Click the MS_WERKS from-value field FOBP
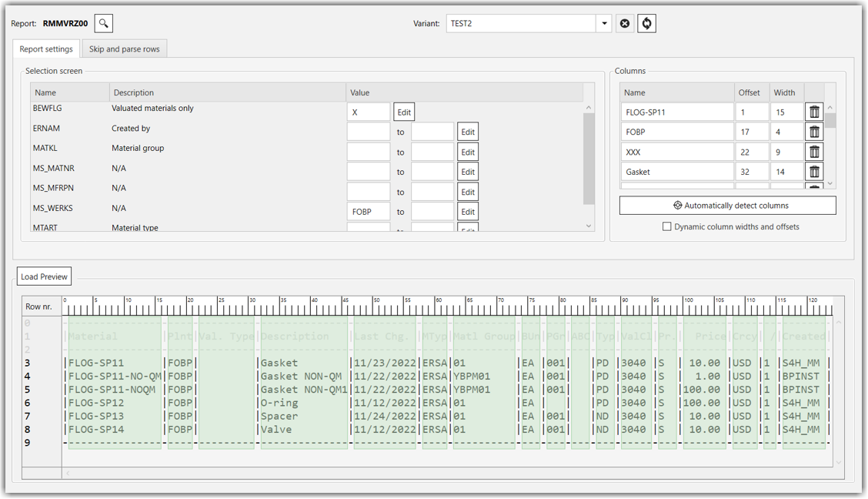The width and height of the screenshot is (868, 499). (369, 212)
